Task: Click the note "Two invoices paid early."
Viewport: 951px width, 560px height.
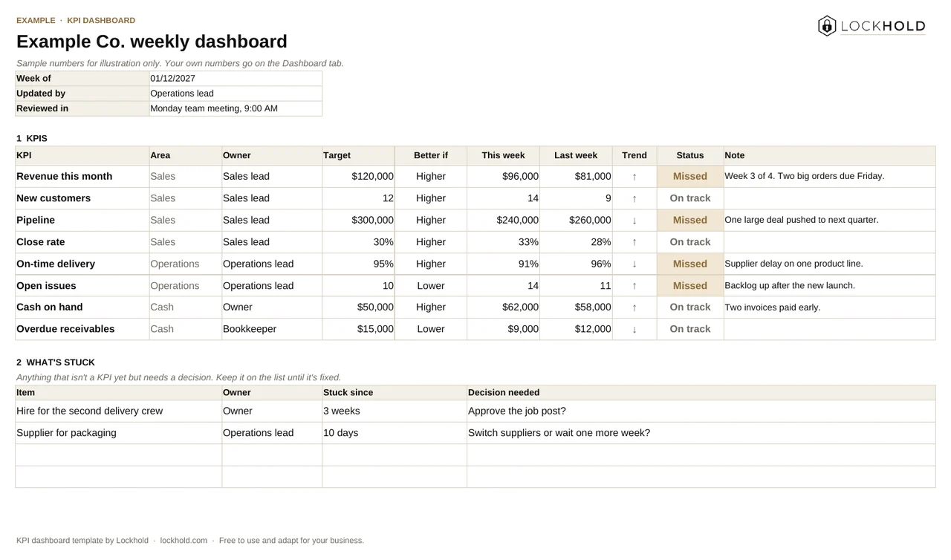Action: [x=773, y=307]
